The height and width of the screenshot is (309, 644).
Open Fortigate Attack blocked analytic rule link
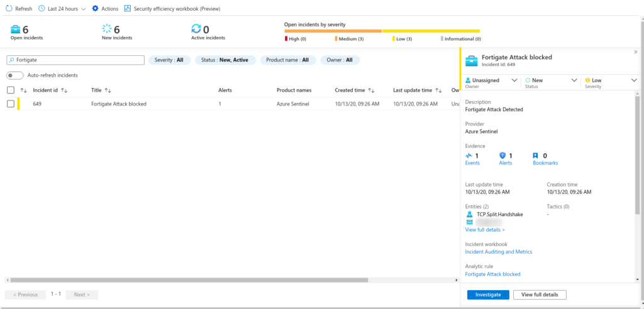(492, 274)
